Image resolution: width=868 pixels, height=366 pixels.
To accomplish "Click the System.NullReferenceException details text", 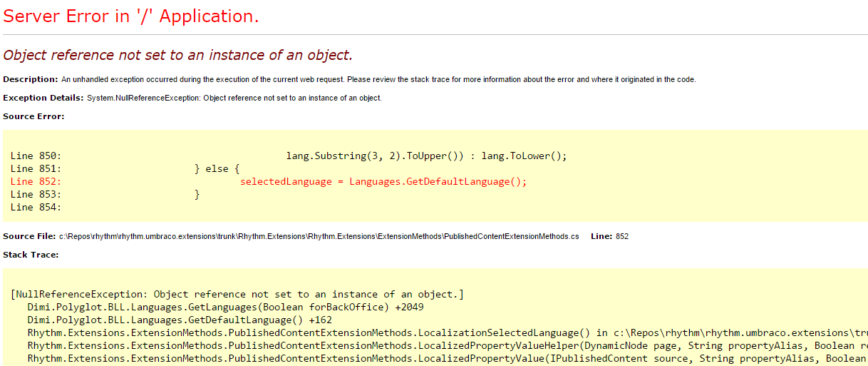I will pos(234,98).
